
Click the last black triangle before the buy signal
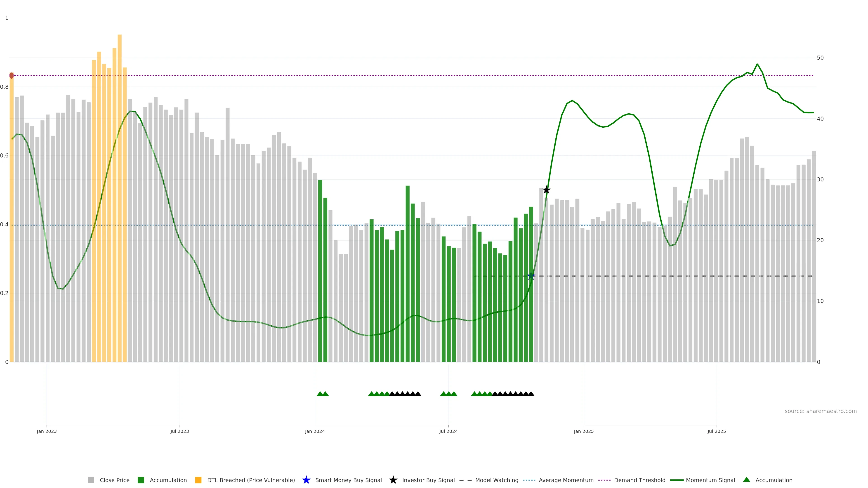pos(531,394)
